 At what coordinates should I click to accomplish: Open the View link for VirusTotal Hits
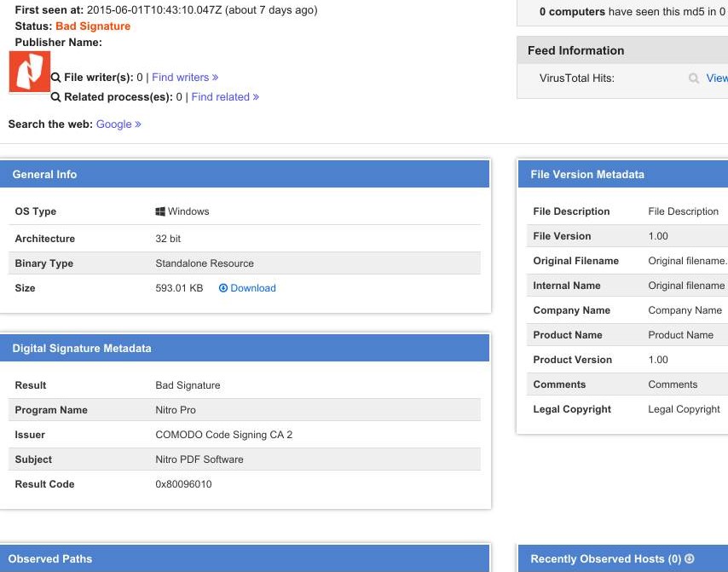[x=716, y=78]
